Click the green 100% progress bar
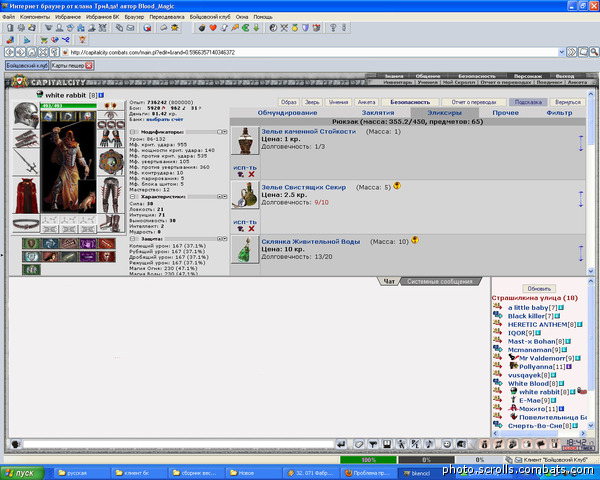This screenshot has width=600, height=480. (x=368, y=460)
